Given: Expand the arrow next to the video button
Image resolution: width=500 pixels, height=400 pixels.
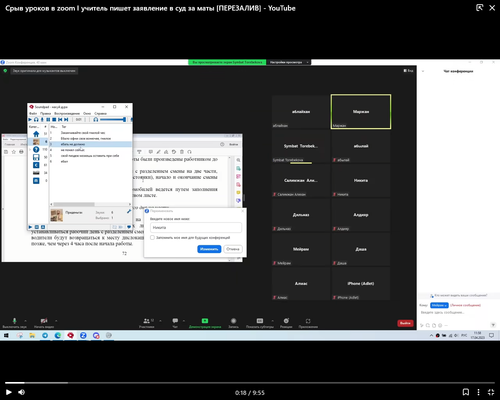Looking at the screenshot, I should pos(56,321).
